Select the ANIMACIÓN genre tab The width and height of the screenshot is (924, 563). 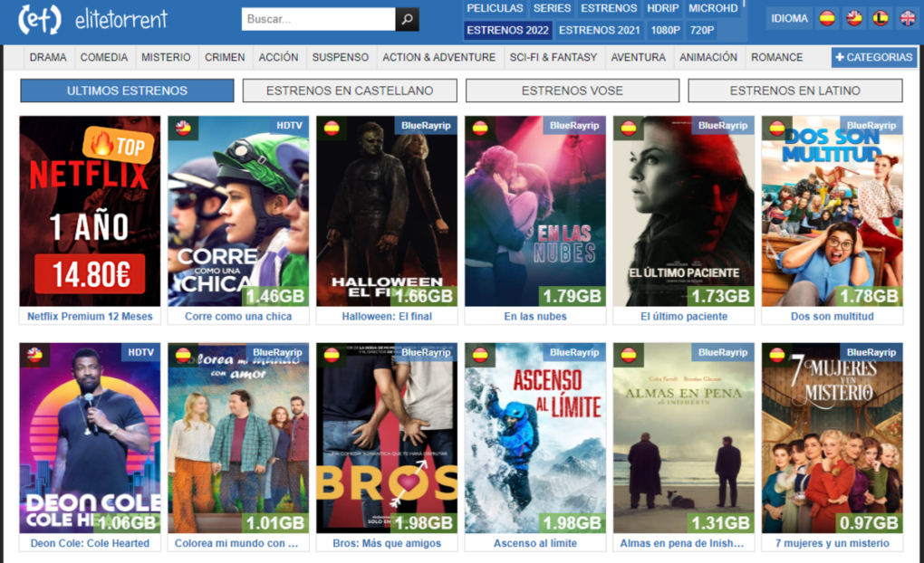coord(707,56)
